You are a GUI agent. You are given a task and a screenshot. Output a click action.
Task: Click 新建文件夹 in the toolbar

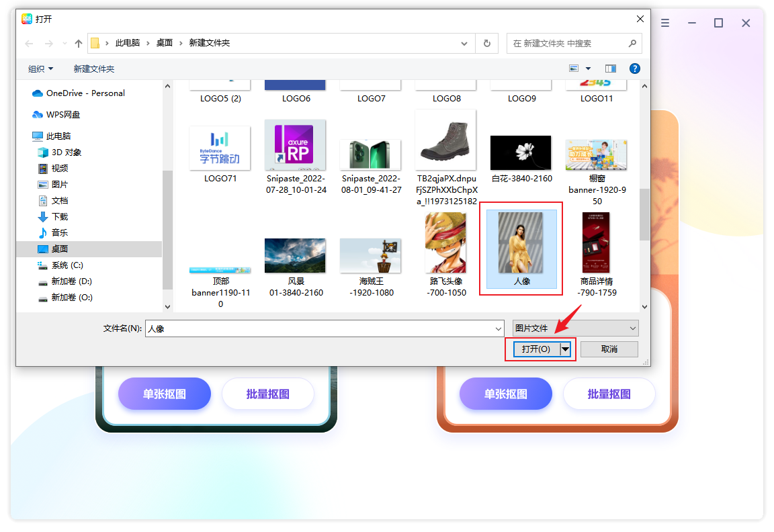tap(94, 69)
